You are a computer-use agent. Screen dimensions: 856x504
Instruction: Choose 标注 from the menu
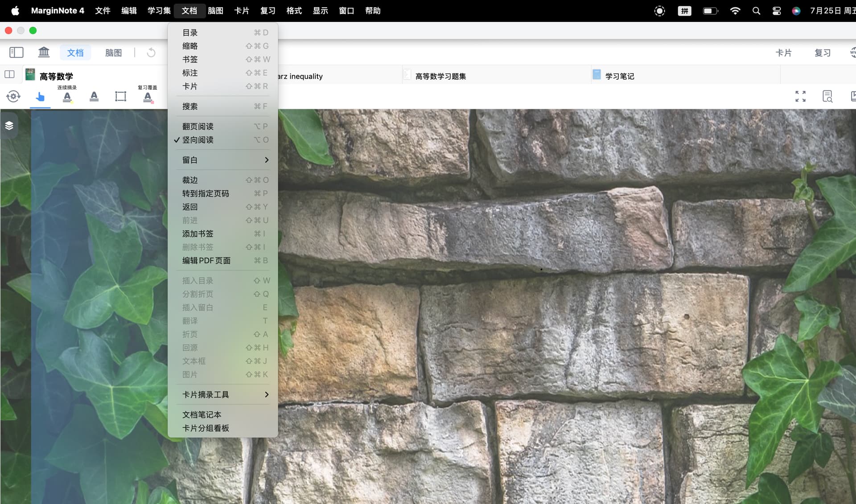[x=222, y=73]
